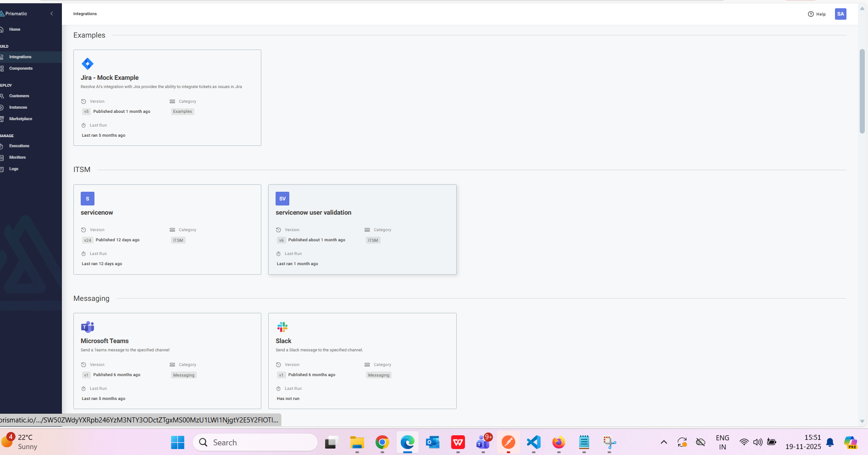Open the Monitors section
Image resolution: width=868 pixels, height=455 pixels.
[x=17, y=157]
